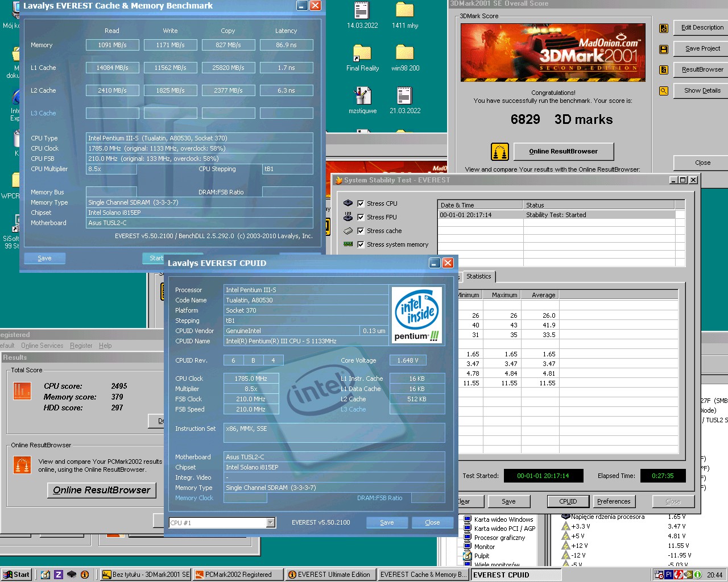Click the Save Project floppy icon in 3DMark
The image size is (728, 582).
coord(663,49)
